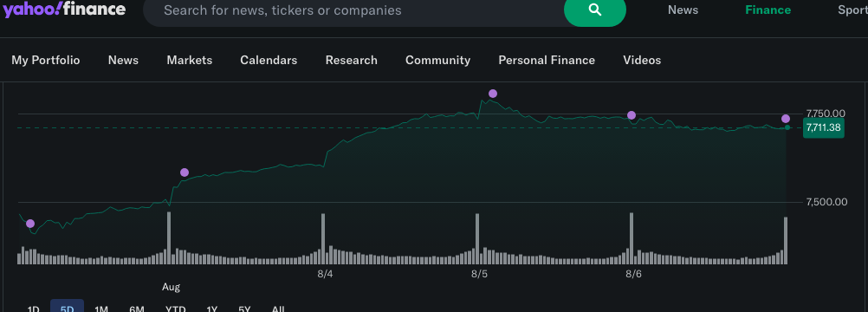Click the 8/4 date label
The image size is (868, 312).
[325, 274]
